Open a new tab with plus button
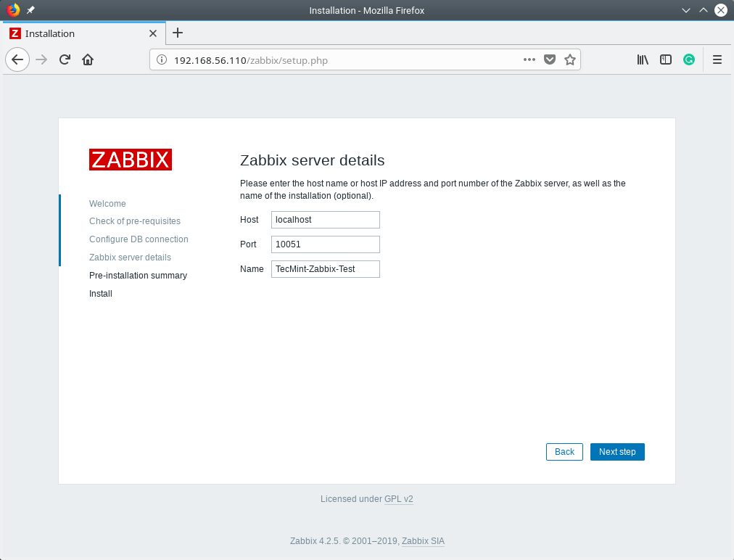Screen dimensions: 734x560 pos(178,33)
